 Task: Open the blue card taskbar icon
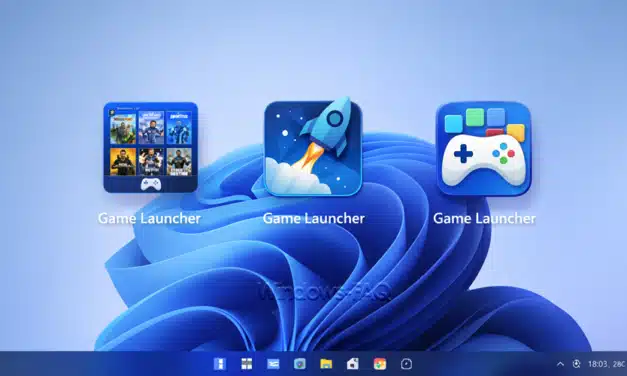coord(273,364)
